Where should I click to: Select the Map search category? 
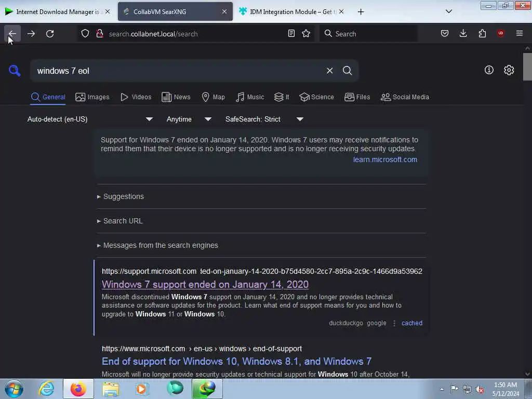pyautogui.click(x=213, y=97)
